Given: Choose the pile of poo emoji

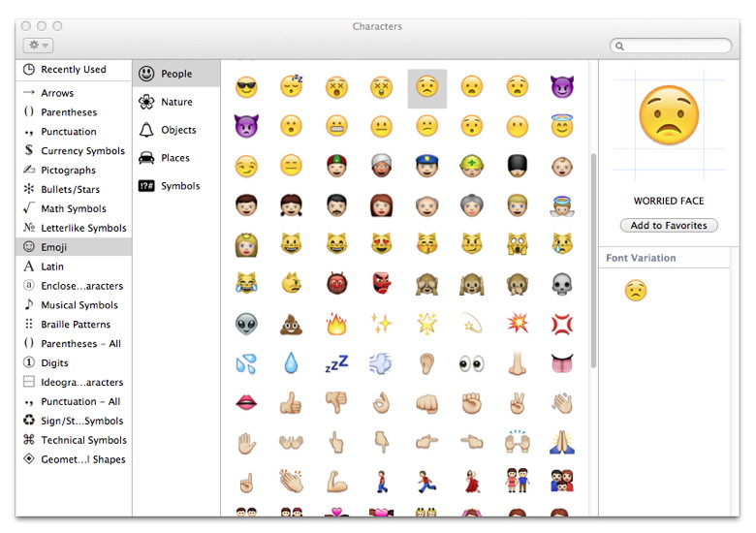Looking at the screenshot, I should (291, 324).
